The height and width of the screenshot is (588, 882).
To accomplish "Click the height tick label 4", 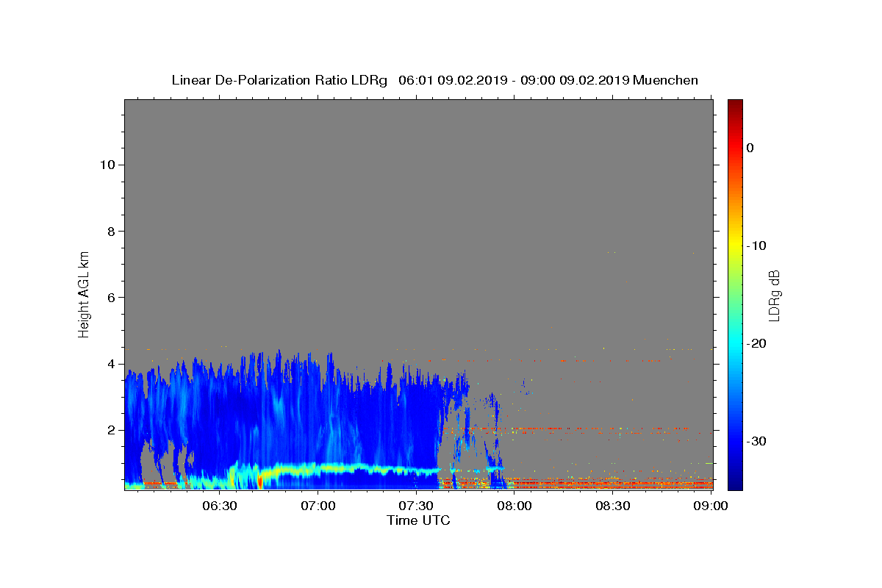I will [110, 363].
